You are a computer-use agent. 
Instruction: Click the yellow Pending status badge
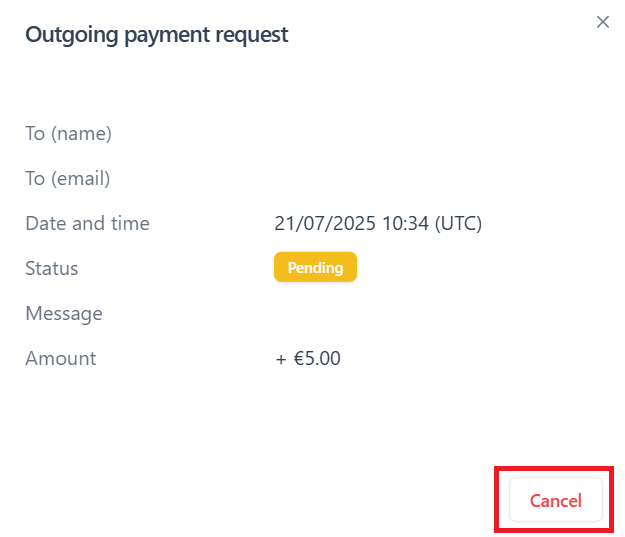click(x=315, y=267)
